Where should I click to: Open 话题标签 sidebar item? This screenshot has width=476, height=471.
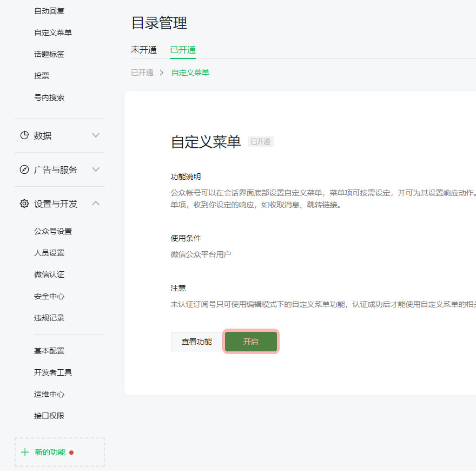(49, 54)
